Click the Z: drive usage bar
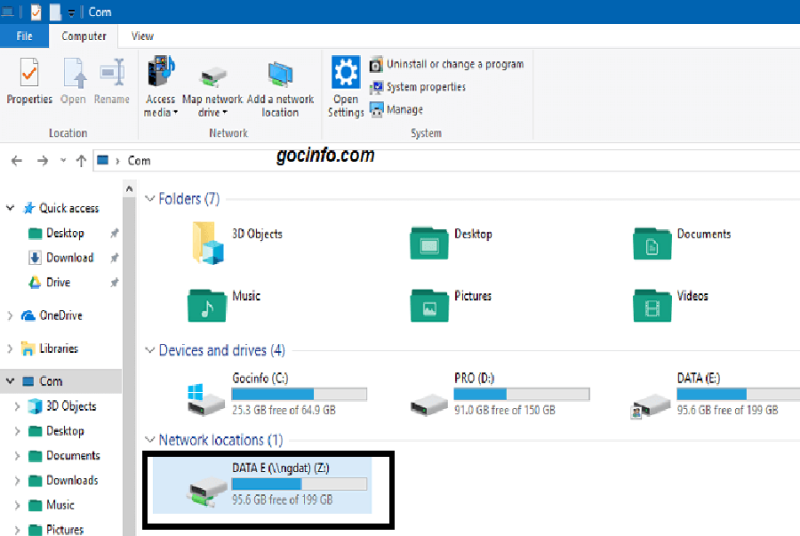 pyautogui.click(x=299, y=484)
